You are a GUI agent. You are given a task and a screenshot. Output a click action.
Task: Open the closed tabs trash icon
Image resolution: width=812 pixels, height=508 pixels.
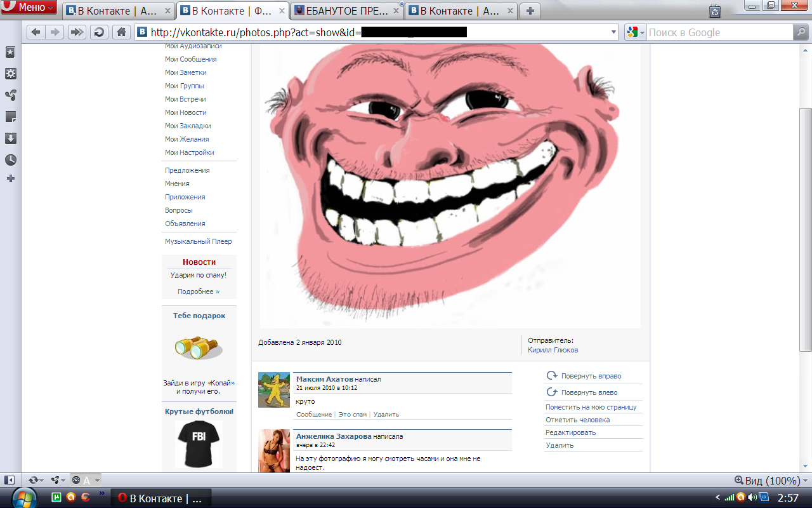coord(715,10)
